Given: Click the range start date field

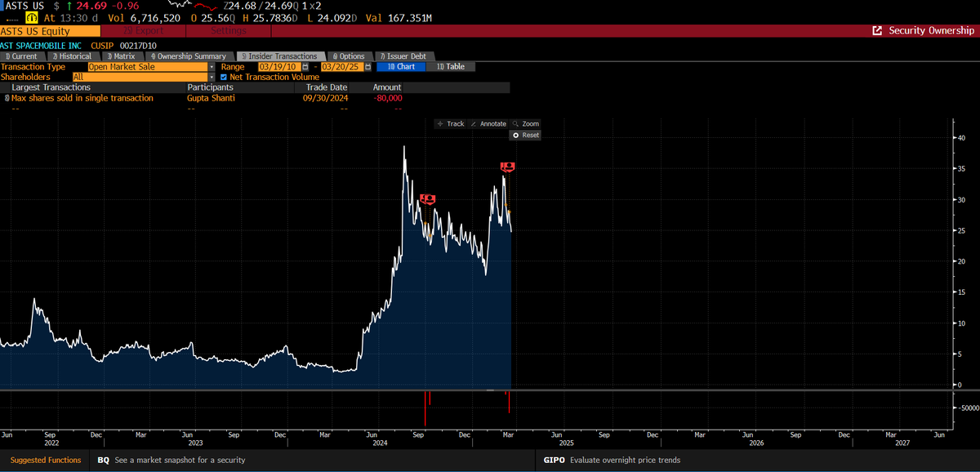Looking at the screenshot, I should 279,67.
